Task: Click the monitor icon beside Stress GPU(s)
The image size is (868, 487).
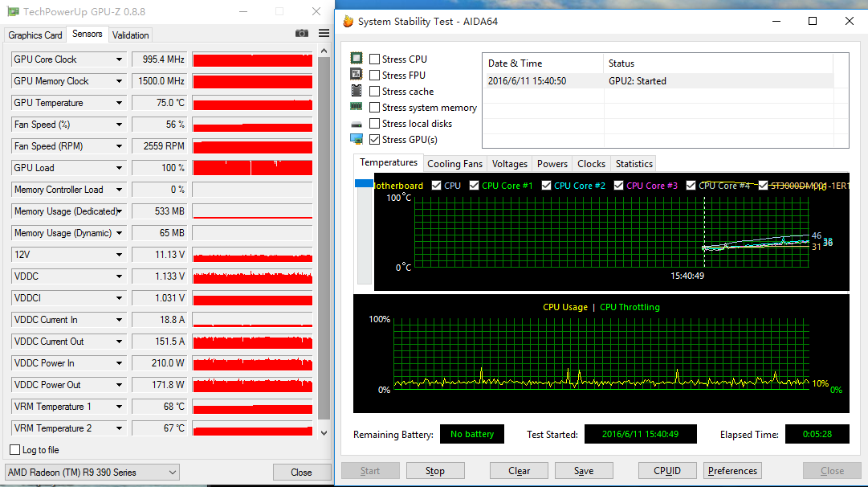Action: coord(357,139)
